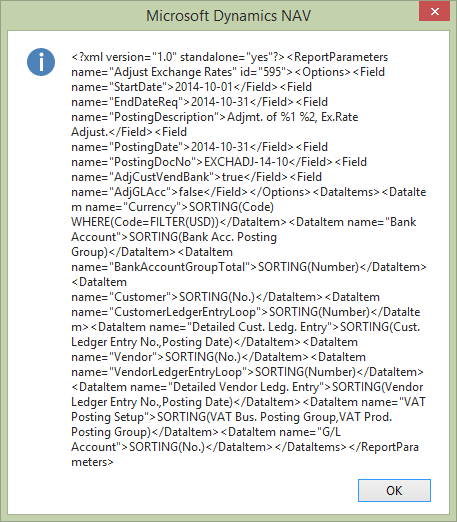
Task: Click the G/L Account SORTING(No.) text
Action: tap(167, 447)
